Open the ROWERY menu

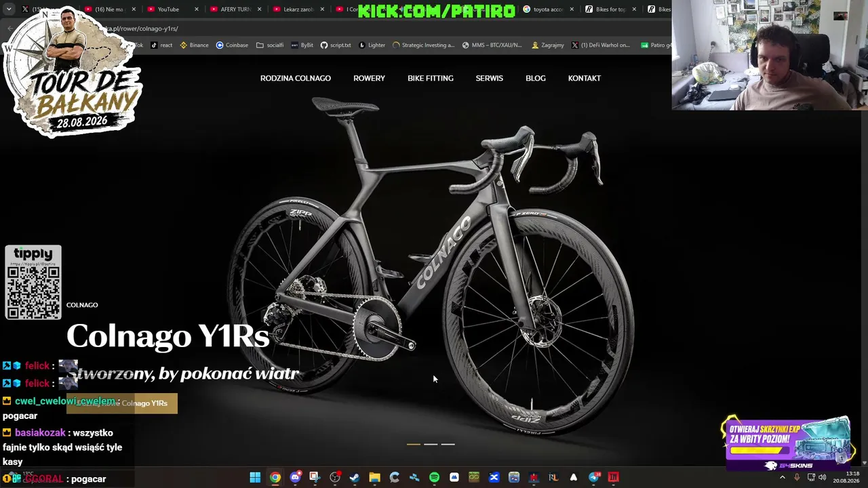coord(369,78)
